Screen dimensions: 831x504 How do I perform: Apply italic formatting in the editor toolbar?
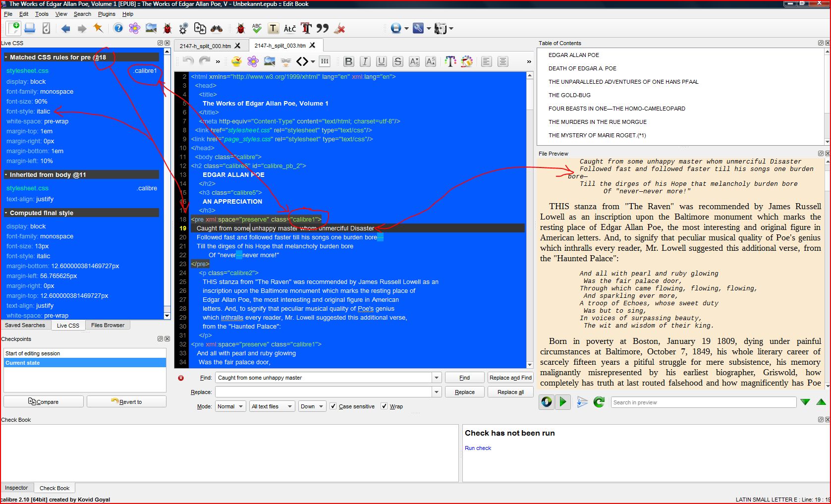pyautogui.click(x=365, y=61)
